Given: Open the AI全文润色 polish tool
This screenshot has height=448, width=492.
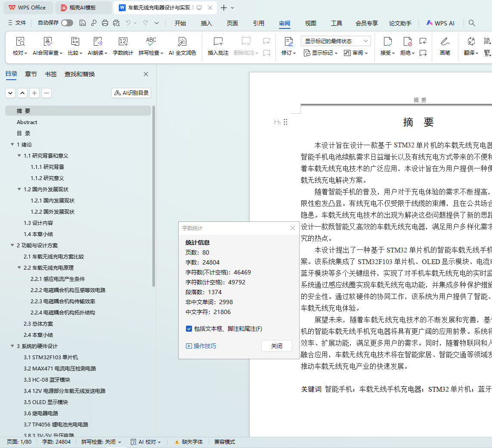Looking at the screenshot, I should coord(182,42).
